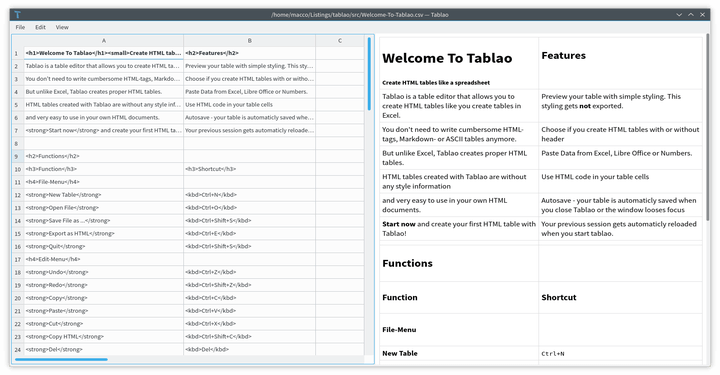Select cell 'You don't need to write cumbersome'
Viewport: 720px width, 375px height.
104,79
